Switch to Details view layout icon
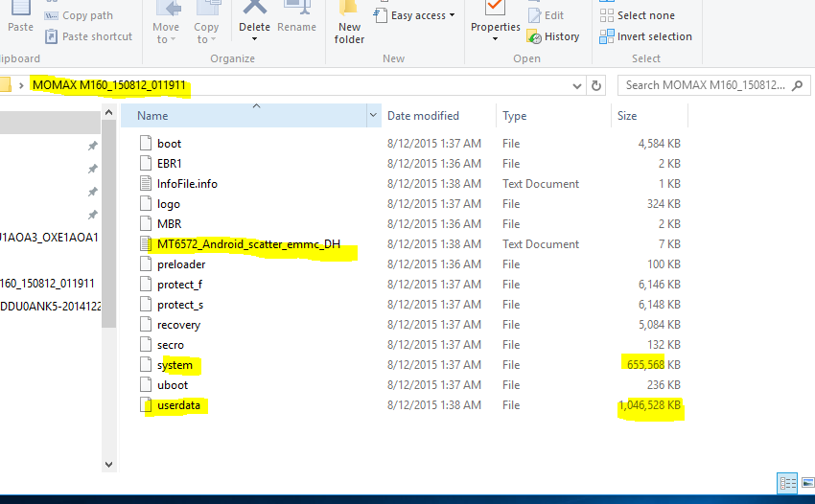Image resolution: width=815 pixels, height=504 pixels. pos(787,483)
